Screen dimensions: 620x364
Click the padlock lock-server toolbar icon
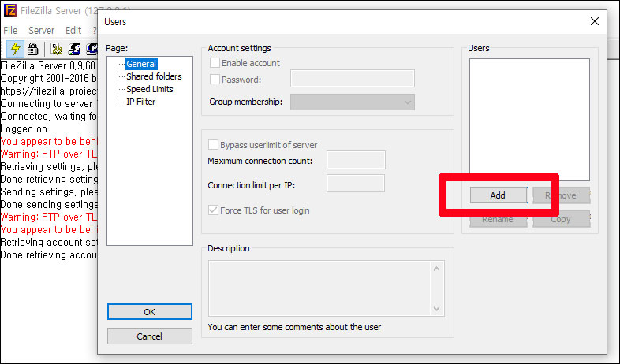tap(33, 49)
